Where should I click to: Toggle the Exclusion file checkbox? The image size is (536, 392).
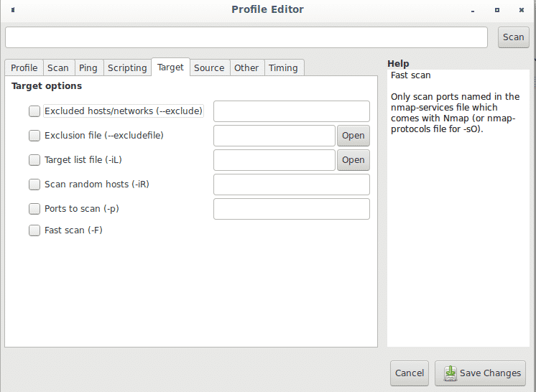tap(34, 136)
